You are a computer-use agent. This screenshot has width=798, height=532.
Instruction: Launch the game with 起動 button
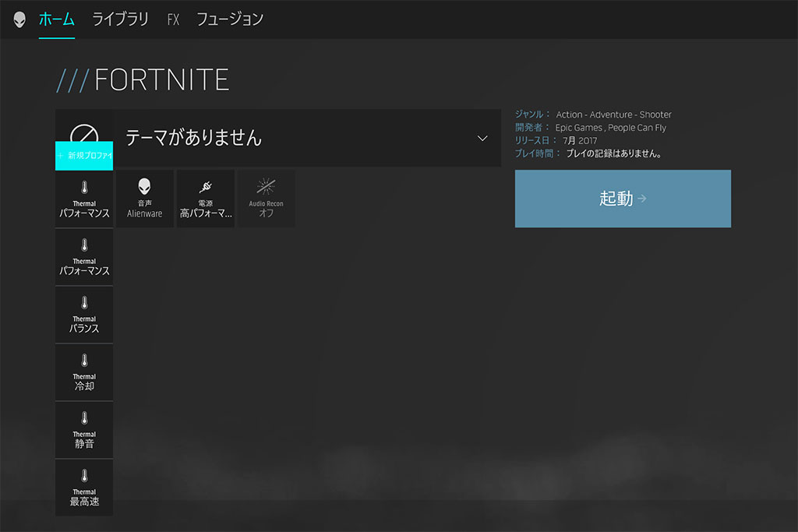623,199
